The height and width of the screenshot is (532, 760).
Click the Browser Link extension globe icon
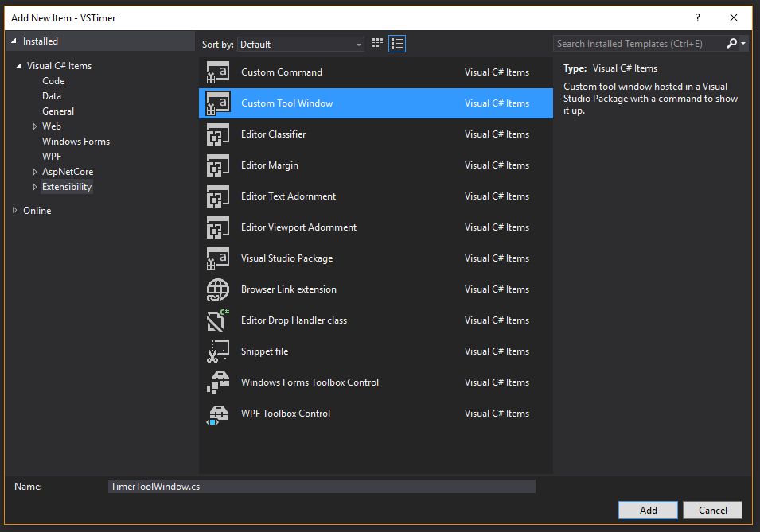217,289
